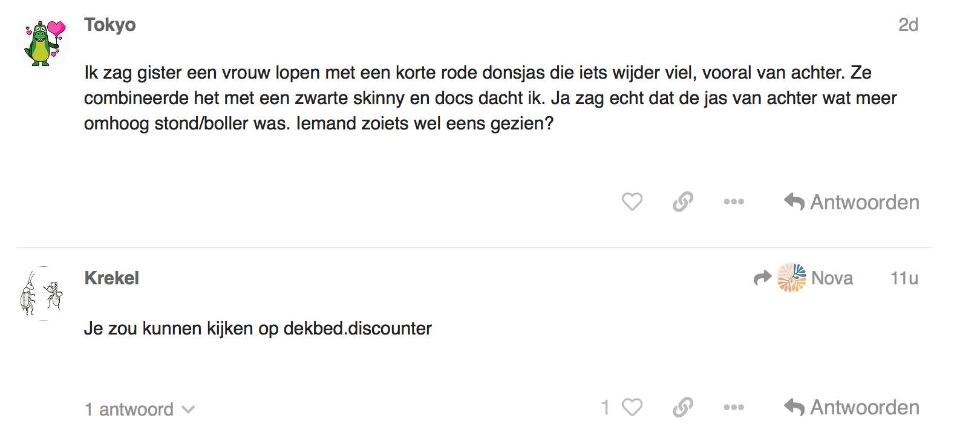This screenshot has width=980, height=444.
Task: Click the reply arrow on Krekel's post
Action: [x=794, y=407]
